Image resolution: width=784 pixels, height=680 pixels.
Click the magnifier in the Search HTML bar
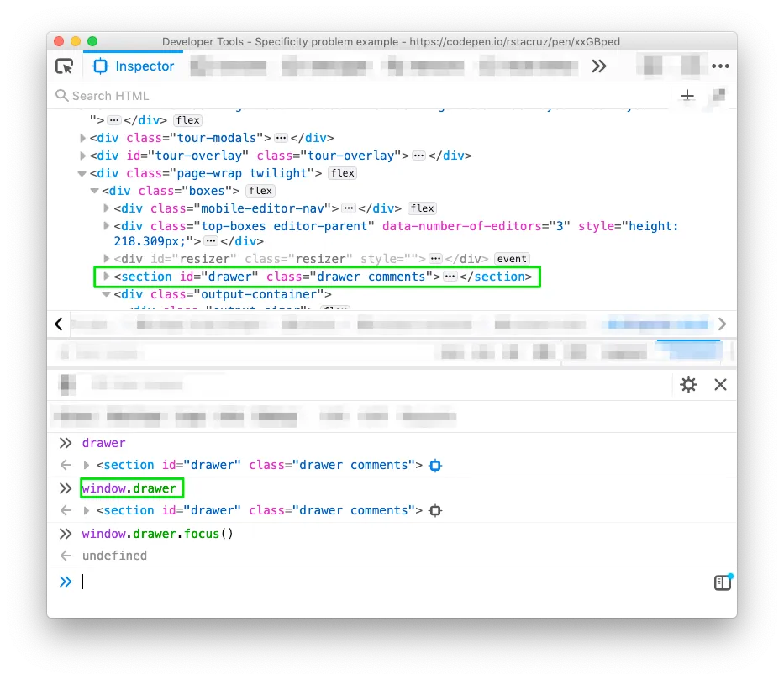pyautogui.click(x=61, y=95)
